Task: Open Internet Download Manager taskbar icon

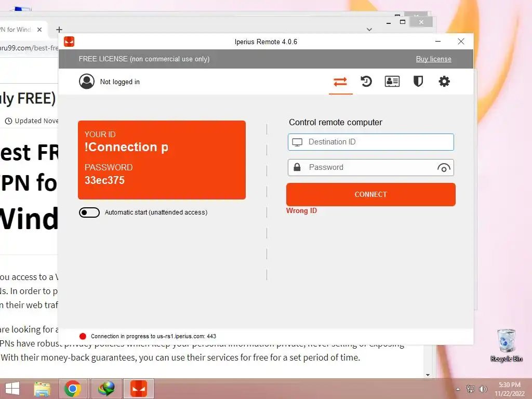Action: (106, 389)
